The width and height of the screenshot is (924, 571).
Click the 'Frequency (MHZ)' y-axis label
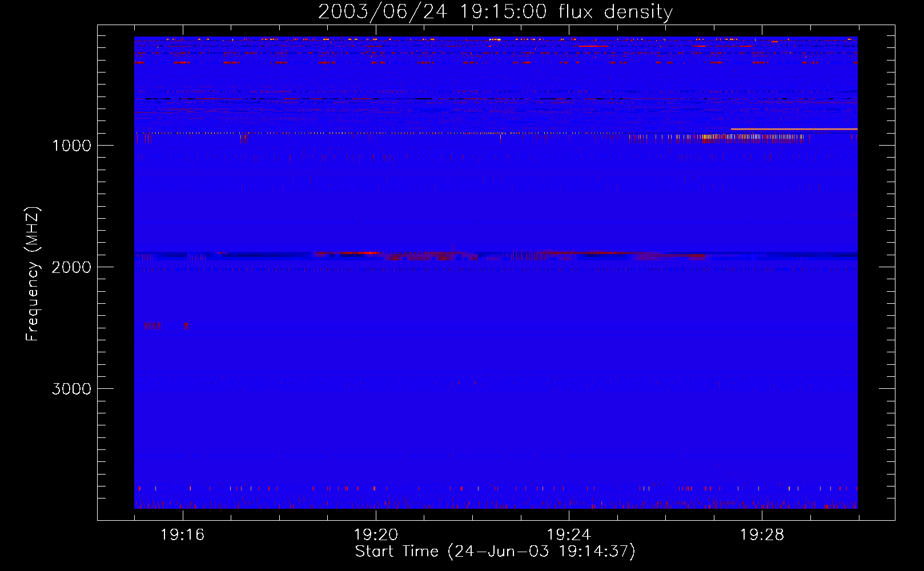(x=33, y=274)
